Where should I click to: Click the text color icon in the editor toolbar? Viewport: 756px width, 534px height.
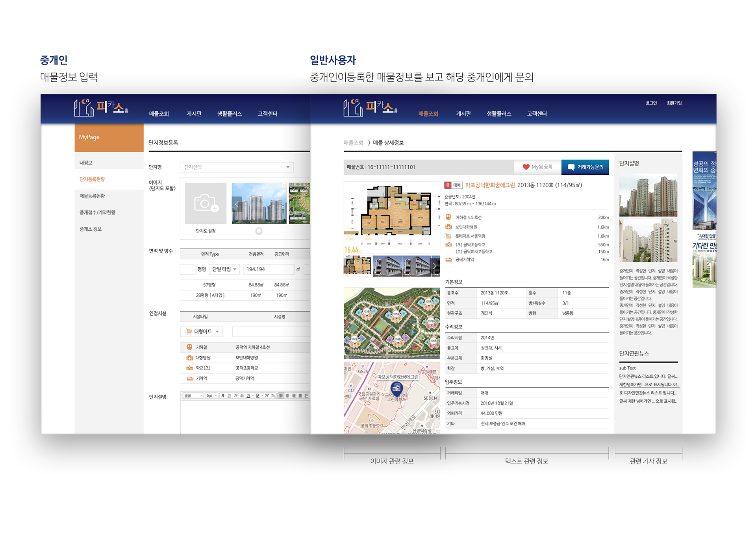pos(248,396)
